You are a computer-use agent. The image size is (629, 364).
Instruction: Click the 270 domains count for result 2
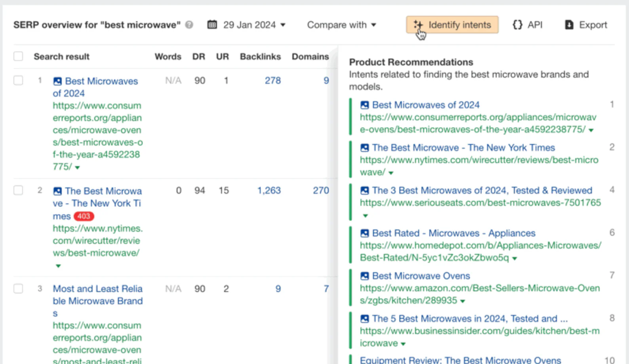pos(320,190)
